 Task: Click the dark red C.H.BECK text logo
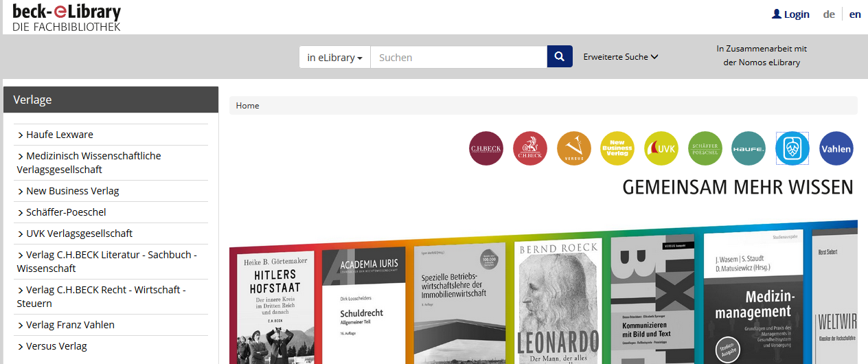(486, 148)
